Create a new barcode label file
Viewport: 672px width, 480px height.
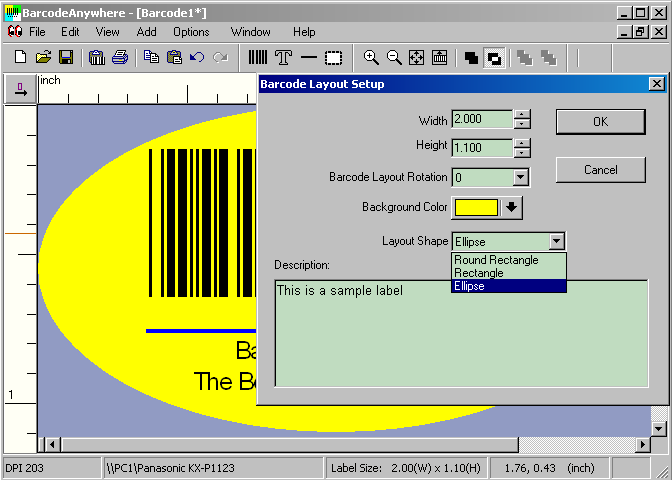[20, 57]
